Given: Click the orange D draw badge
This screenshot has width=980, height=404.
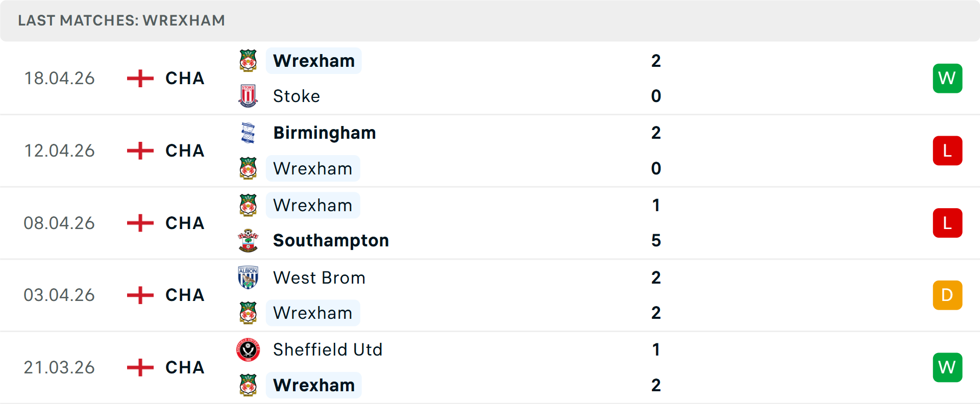Looking at the screenshot, I should (947, 295).
